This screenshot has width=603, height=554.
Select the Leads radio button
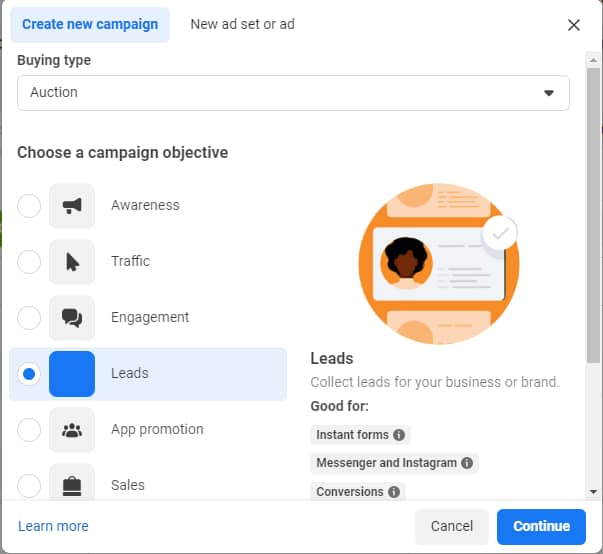[x=29, y=374]
